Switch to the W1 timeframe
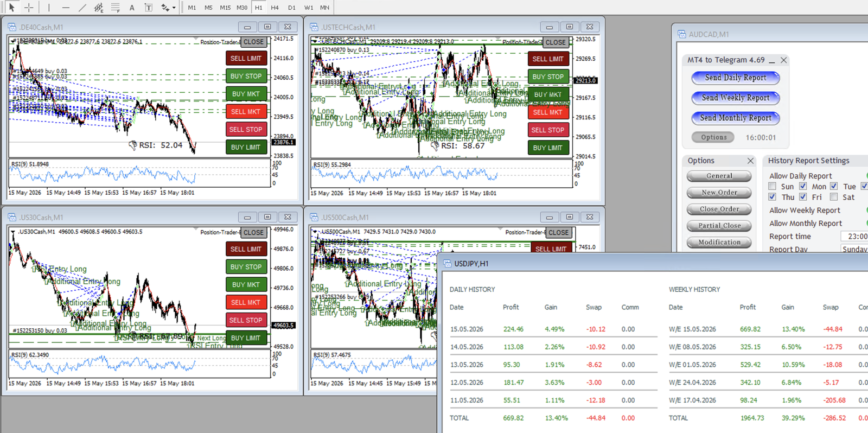The width and height of the screenshot is (868, 433). [309, 8]
